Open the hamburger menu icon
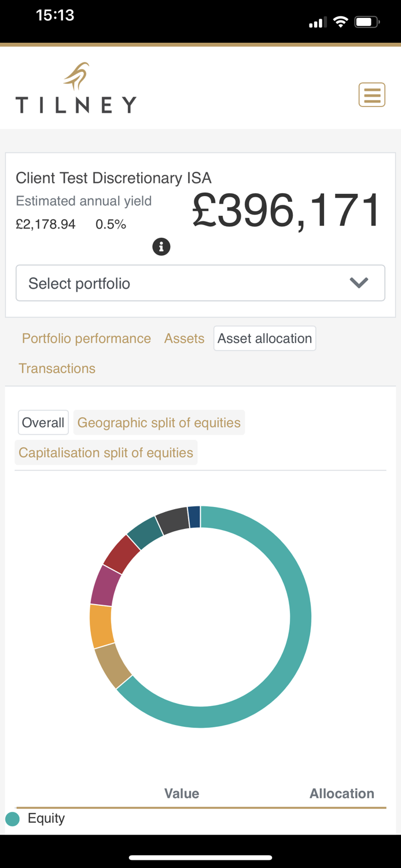The height and width of the screenshot is (868, 401). [371, 95]
